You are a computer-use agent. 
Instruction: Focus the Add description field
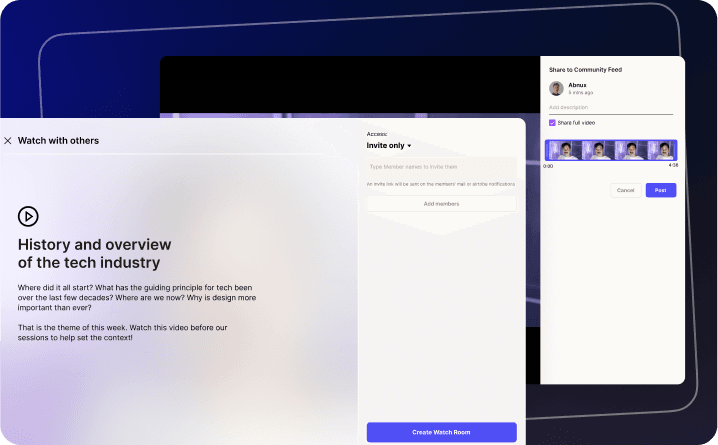coord(610,107)
